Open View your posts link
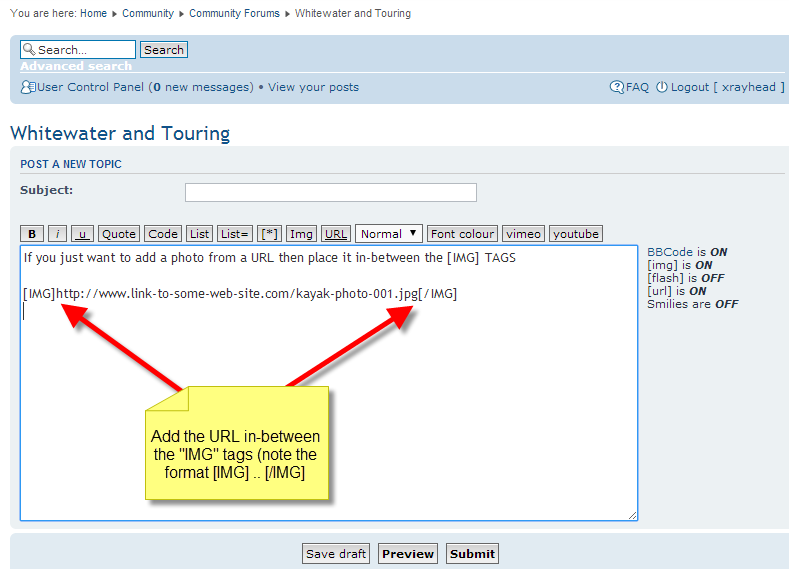The height and width of the screenshot is (569, 789). point(313,87)
